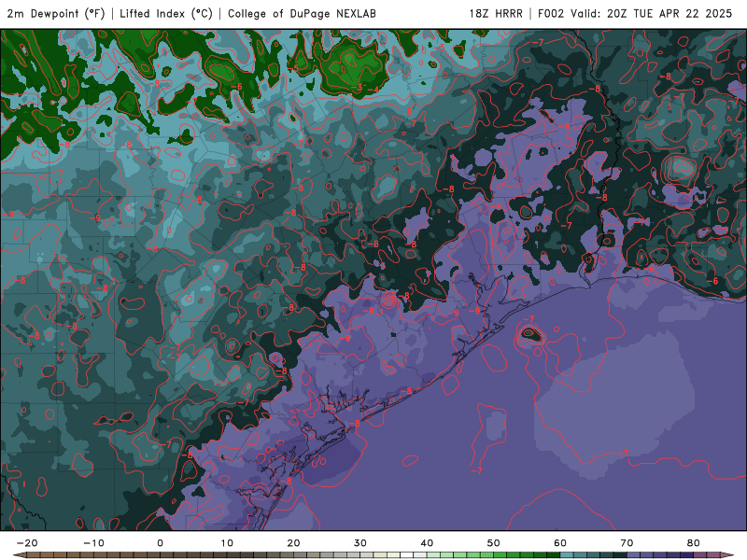747x560 pixels.
Task: Click the isolated dark green patch offshore in Gulf
Action: coord(529,335)
